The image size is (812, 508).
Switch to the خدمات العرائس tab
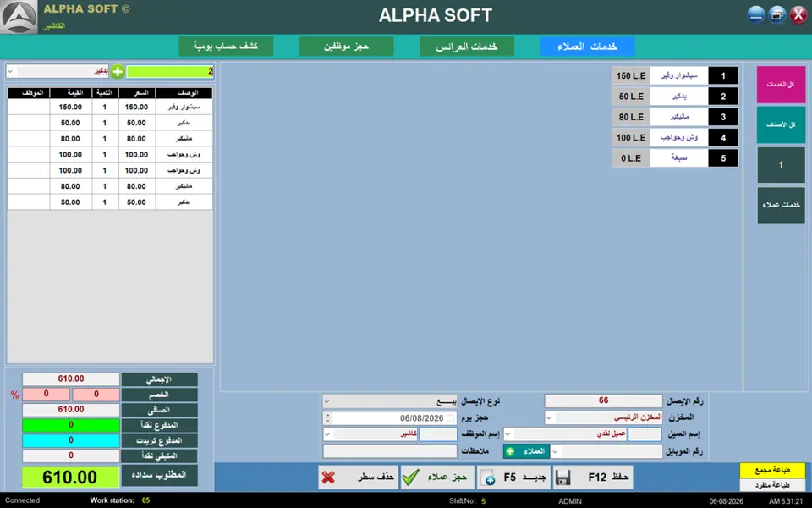[x=467, y=46]
